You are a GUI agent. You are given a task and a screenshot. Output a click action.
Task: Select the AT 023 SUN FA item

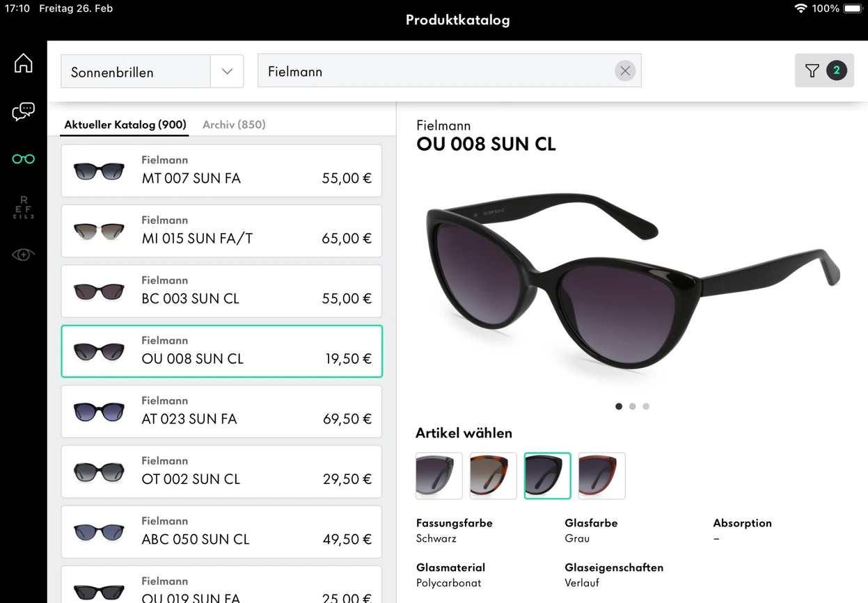point(221,412)
